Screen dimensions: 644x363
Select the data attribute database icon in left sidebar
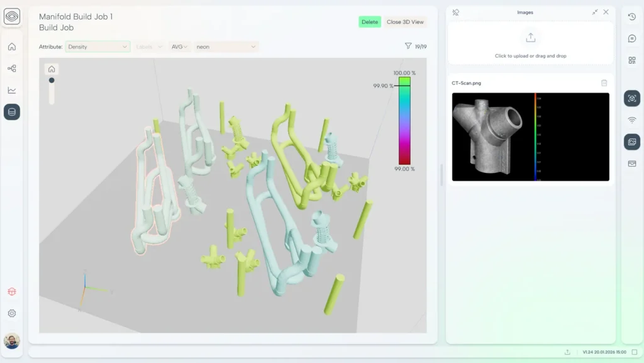pyautogui.click(x=11, y=112)
